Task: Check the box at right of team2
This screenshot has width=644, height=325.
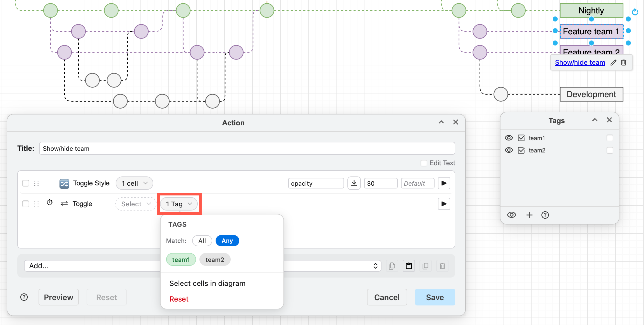Action: pyautogui.click(x=610, y=150)
